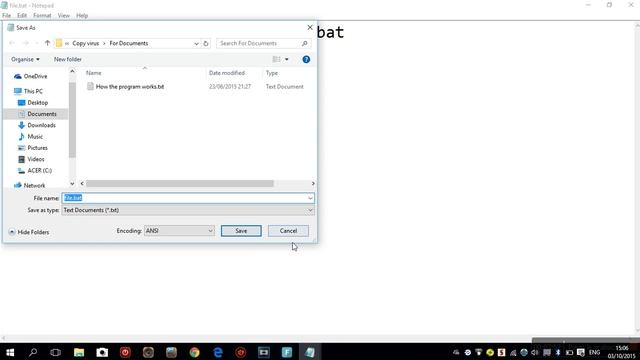The image size is (640, 360).
Task: Select OneDrive in navigation pane
Action: (31, 76)
